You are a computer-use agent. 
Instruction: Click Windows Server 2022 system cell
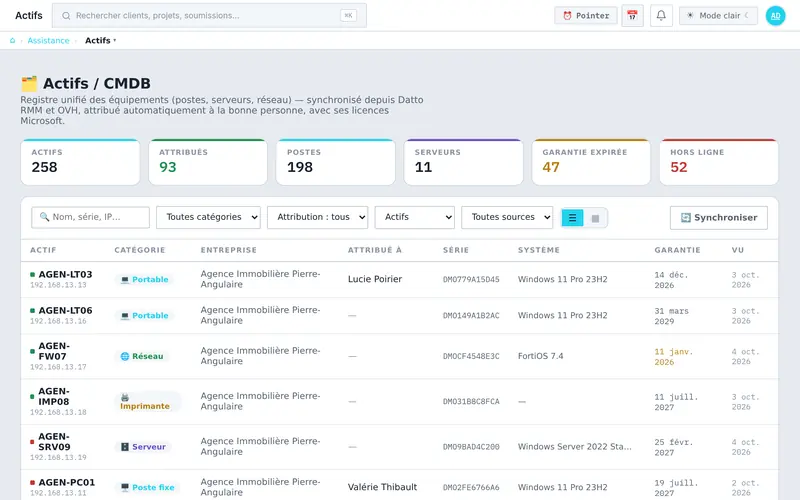[574, 446]
